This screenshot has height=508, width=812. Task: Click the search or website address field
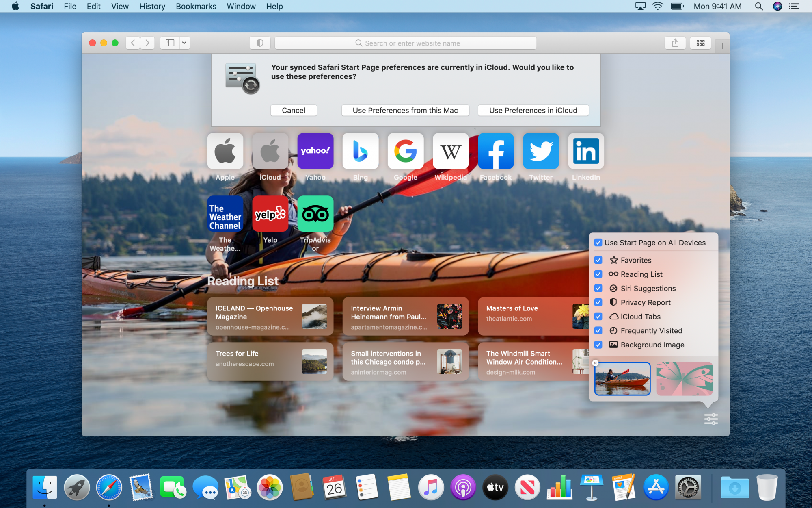(x=405, y=43)
